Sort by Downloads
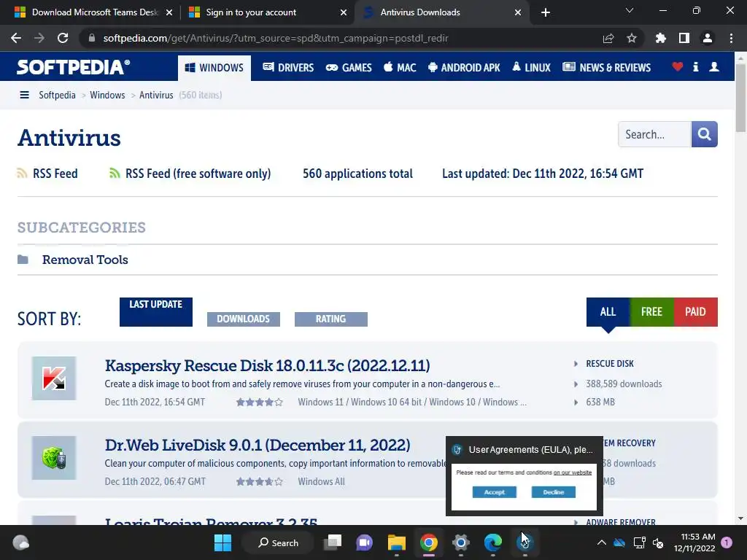This screenshot has width=747, height=560. (x=244, y=319)
